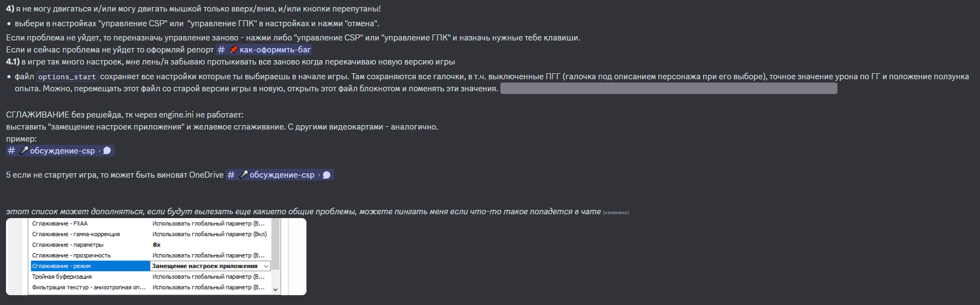Click microphone icon in the OneDrive line mention
Image resolution: width=980 pixels, height=305 pixels.
(x=244, y=174)
